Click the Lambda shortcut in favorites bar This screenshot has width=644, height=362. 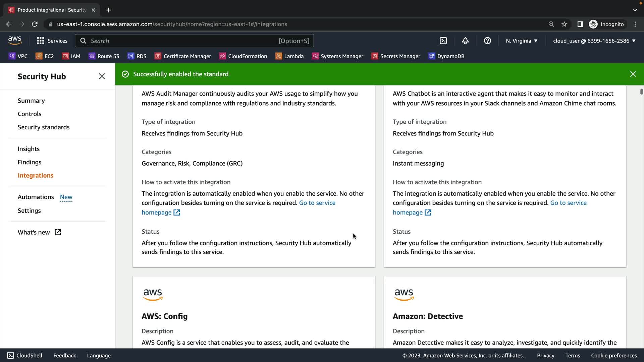click(x=289, y=56)
